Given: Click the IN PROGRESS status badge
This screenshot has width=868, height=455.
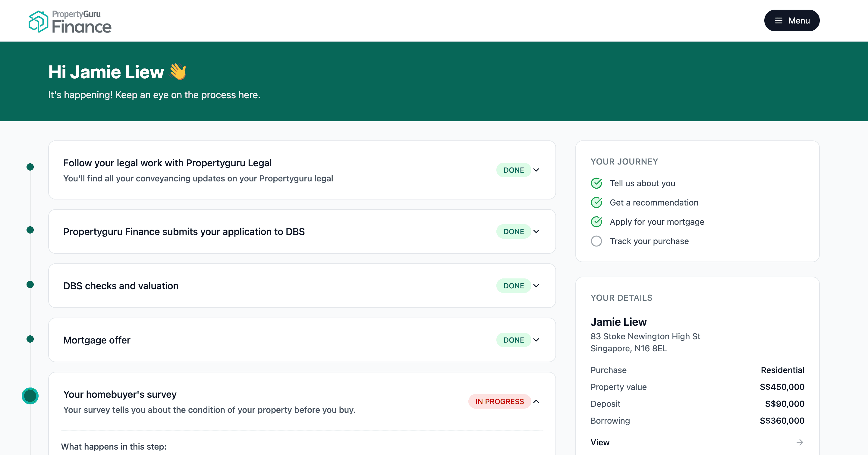Looking at the screenshot, I should (x=499, y=401).
